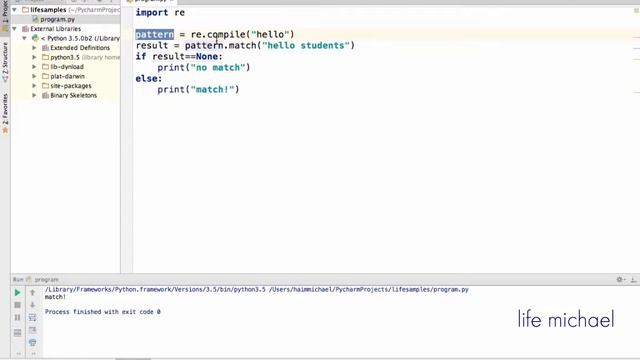Click the plat-darwin folder icon

pyautogui.click(x=45, y=76)
